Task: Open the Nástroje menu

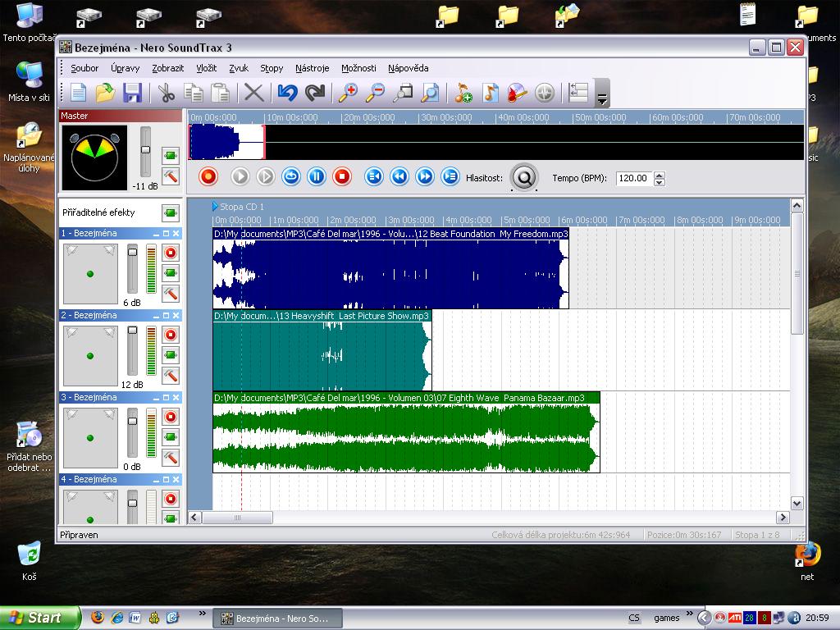Action: point(313,68)
